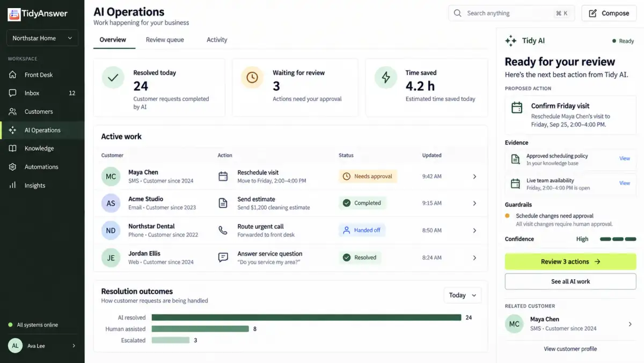Click the Live team availability calendar icon
This screenshot has height=363, width=644.
pyautogui.click(x=515, y=184)
